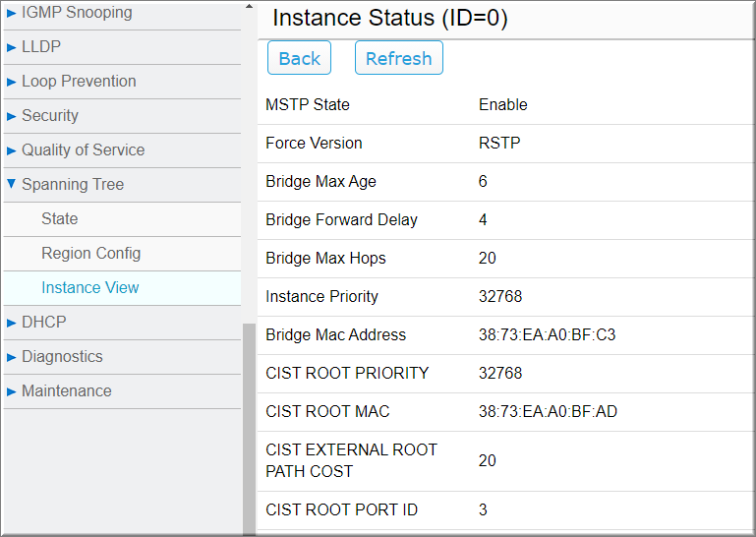Click the Back button
Image resolution: width=756 pixels, height=537 pixels.
pos(300,58)
